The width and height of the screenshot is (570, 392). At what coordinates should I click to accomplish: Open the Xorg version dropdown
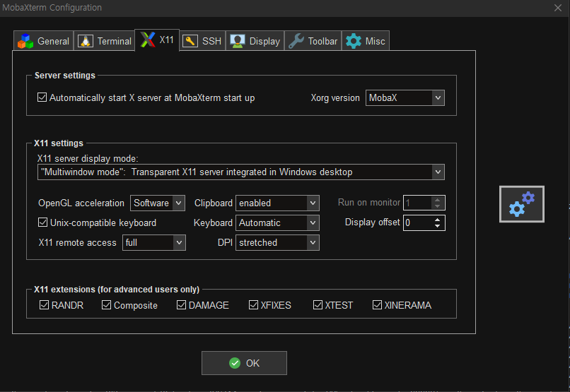point(405,97)
